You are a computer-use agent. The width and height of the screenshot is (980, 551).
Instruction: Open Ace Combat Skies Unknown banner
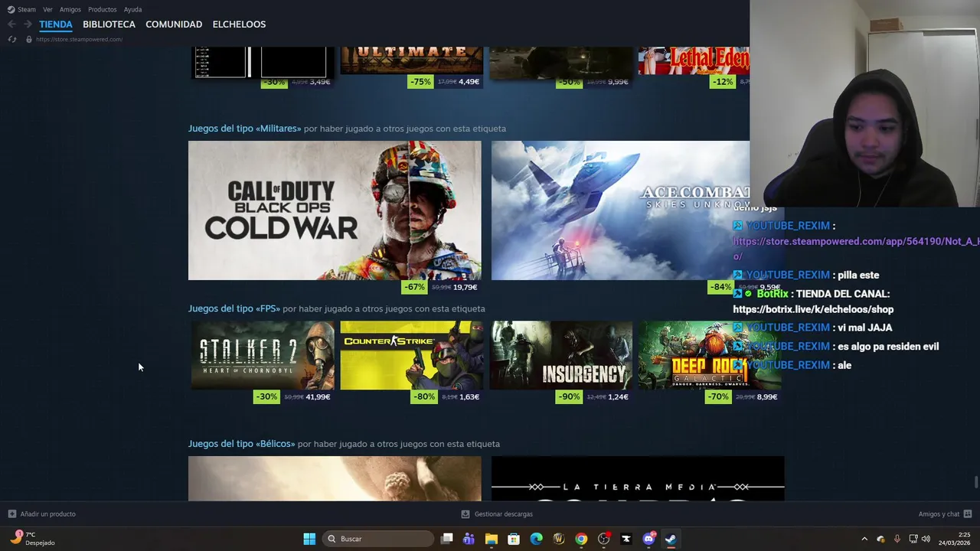pos(620,210)
